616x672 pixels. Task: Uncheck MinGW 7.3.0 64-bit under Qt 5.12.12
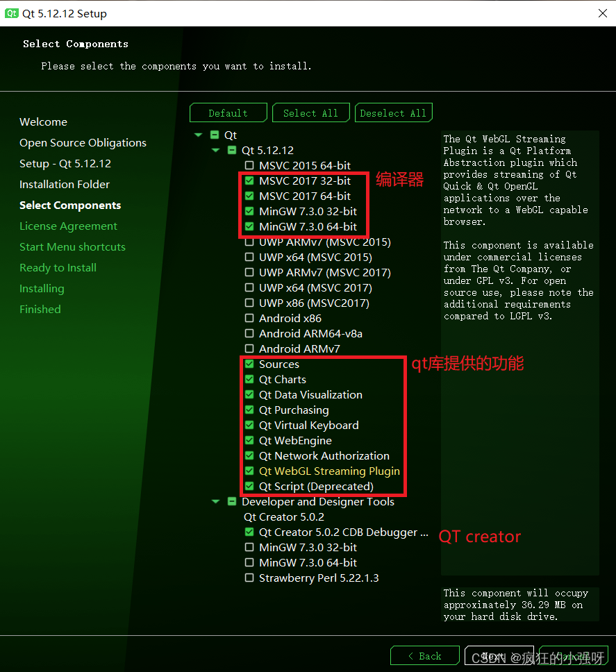[249, 226]
